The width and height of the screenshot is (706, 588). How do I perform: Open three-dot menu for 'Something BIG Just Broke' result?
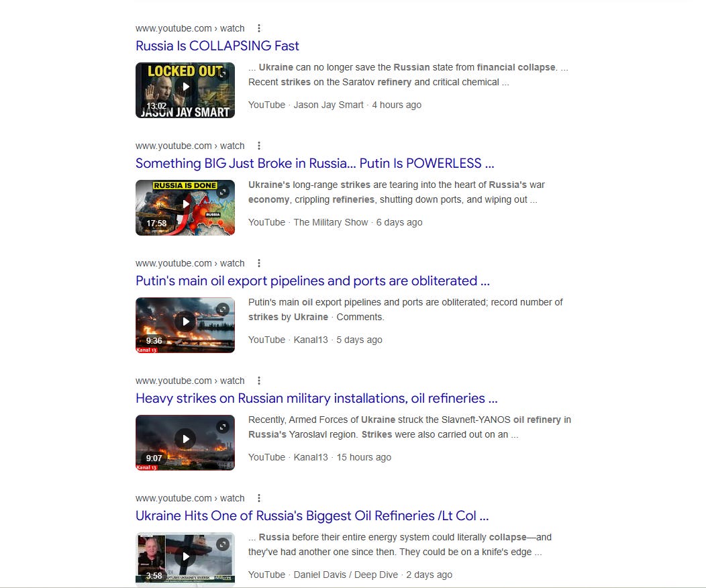pos(259,146)
